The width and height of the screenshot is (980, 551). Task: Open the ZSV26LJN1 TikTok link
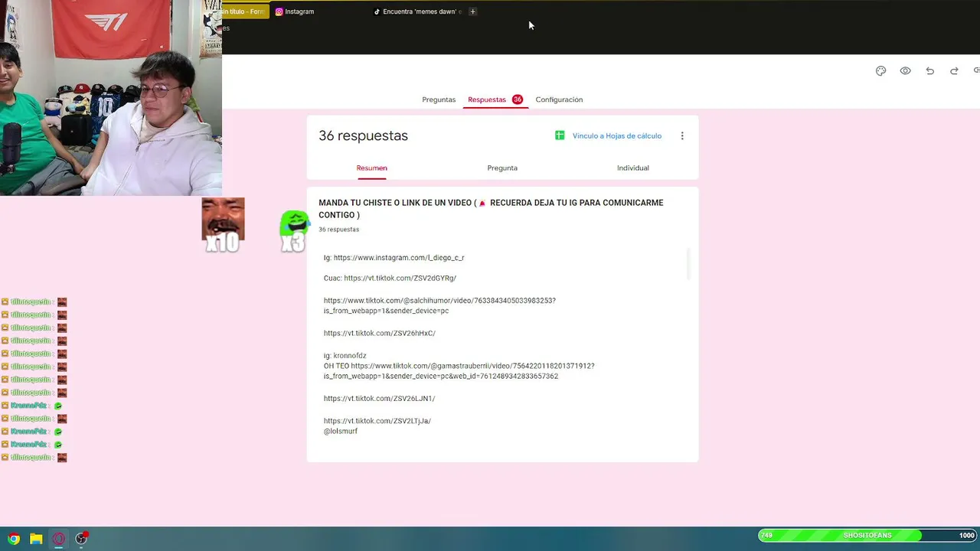(379, 399)
